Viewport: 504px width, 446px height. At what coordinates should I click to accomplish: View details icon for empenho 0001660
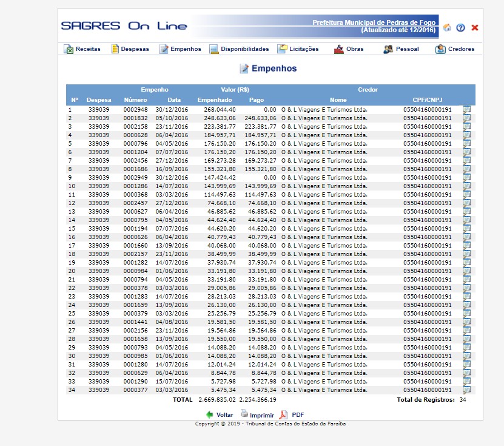467,246
